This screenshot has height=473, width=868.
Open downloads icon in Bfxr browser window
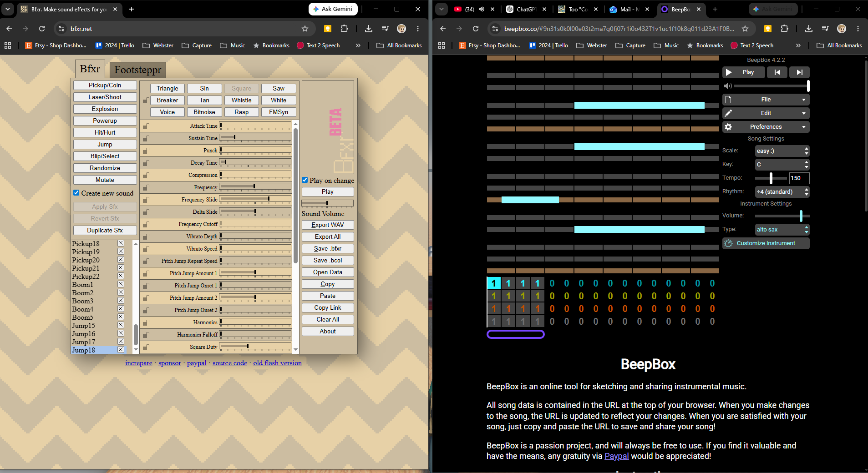coord(369,29)
